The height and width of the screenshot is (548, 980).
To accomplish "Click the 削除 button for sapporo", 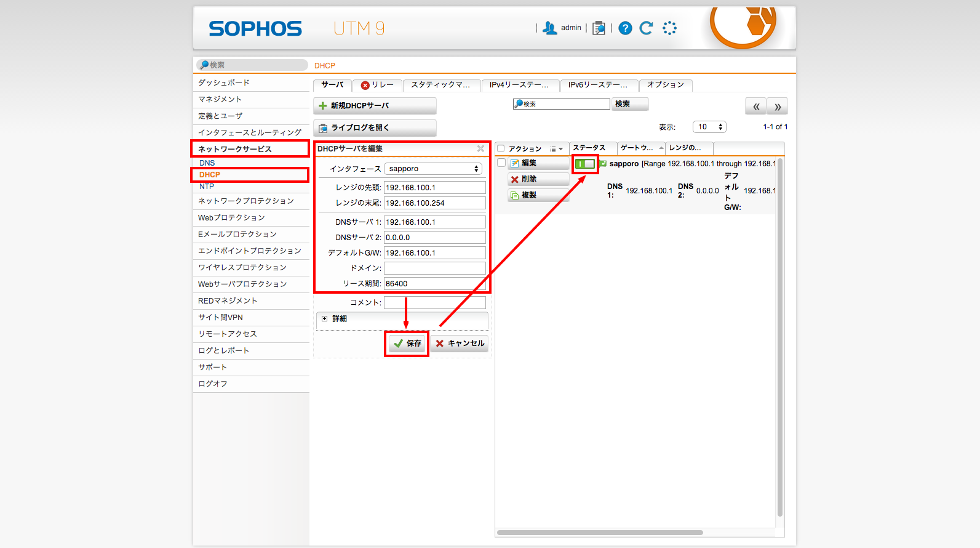I will tap(538, 179).
